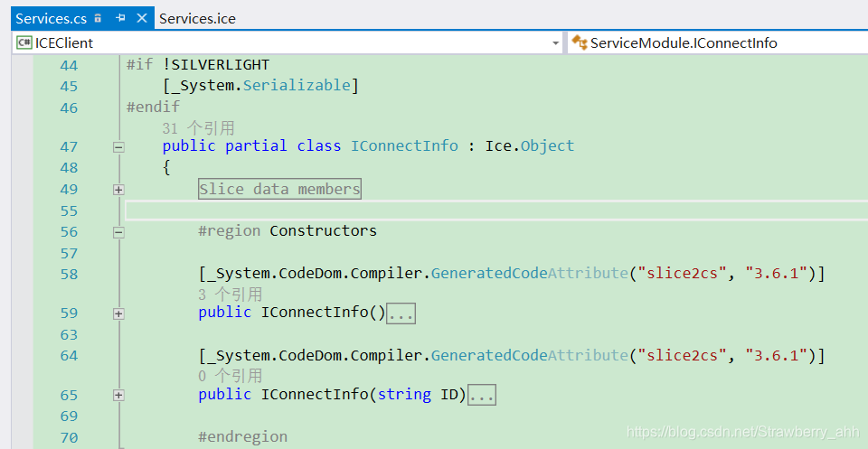Click the IConnectInfo class name on line 47

tap(404, 146)
